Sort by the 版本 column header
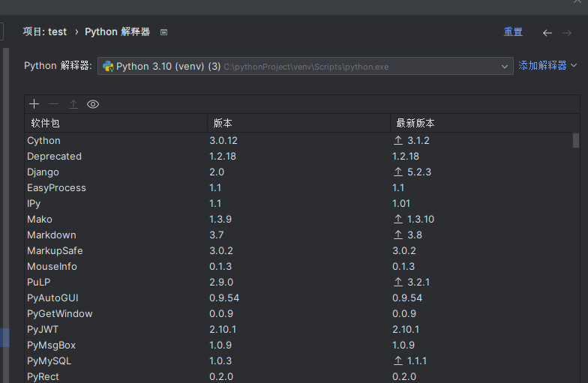This screenshot has width=588, height=383. tap(298, 123)
